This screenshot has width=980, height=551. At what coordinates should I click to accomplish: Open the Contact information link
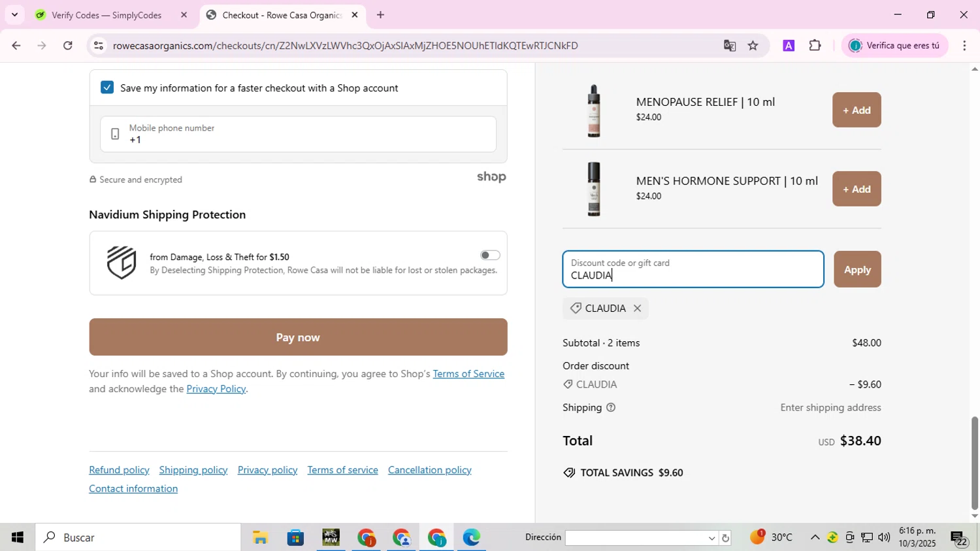(133, 489)
